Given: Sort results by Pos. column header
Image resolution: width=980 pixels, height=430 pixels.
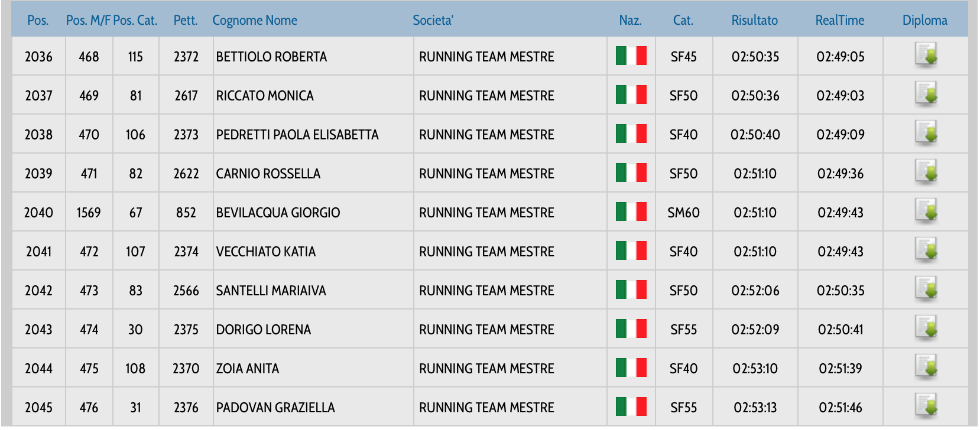Looking at the screenshot, I should point(38,20).
